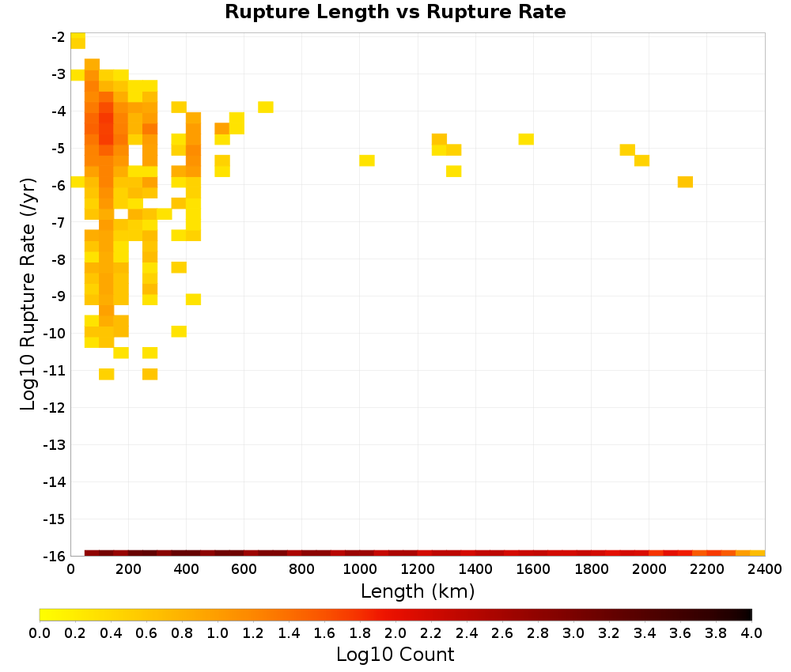Viewport: 791px width, 672px height.
Task: Click the colorbar tick label "3.0"
Action: tap(573, 633)
